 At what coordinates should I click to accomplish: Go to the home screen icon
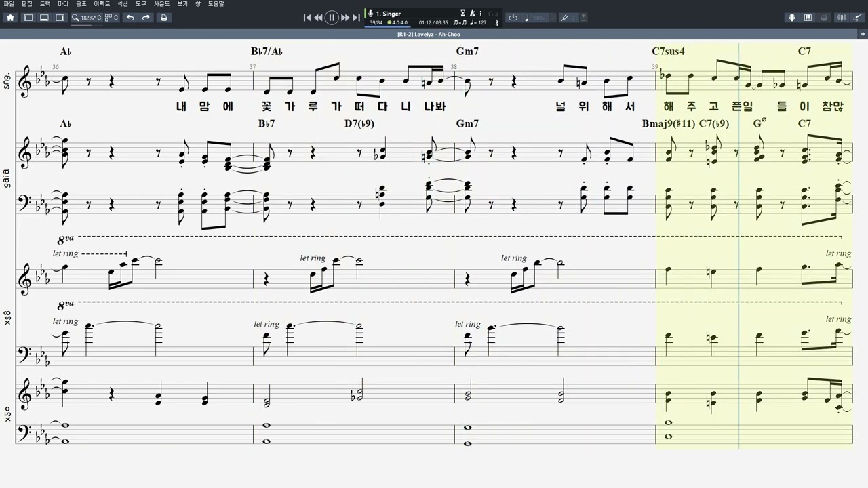(10, 18)
